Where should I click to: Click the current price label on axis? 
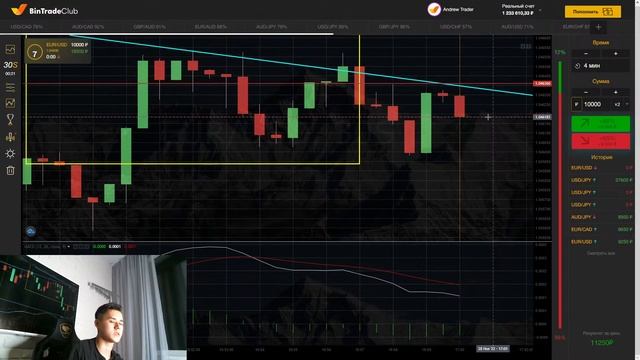coord(542,117)
